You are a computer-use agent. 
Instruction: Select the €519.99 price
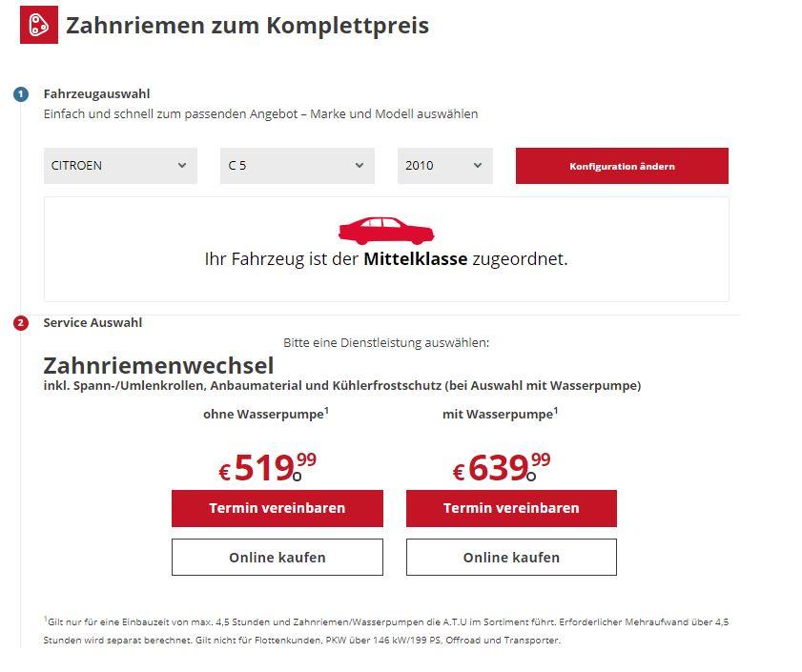click(268, 467)
